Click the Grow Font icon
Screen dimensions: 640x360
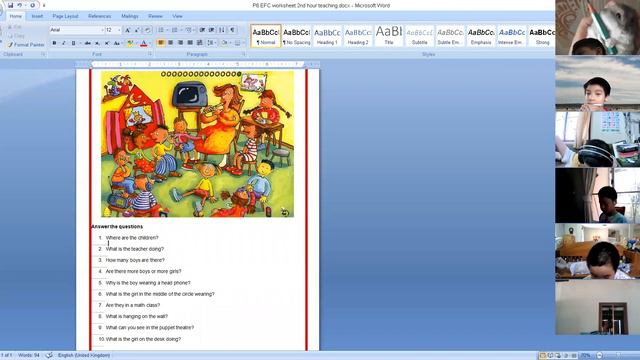127,30
